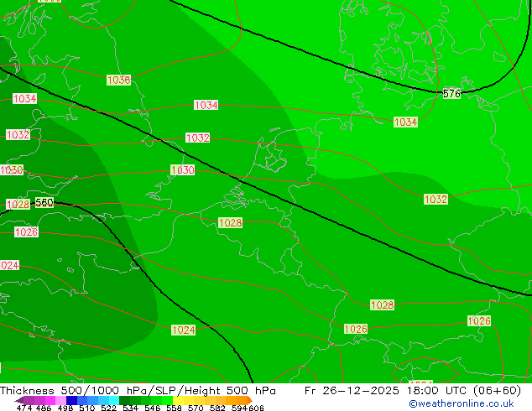
Task: Click the 1028 isobar label beside the 560 contour label
Action: pos(18,204)
